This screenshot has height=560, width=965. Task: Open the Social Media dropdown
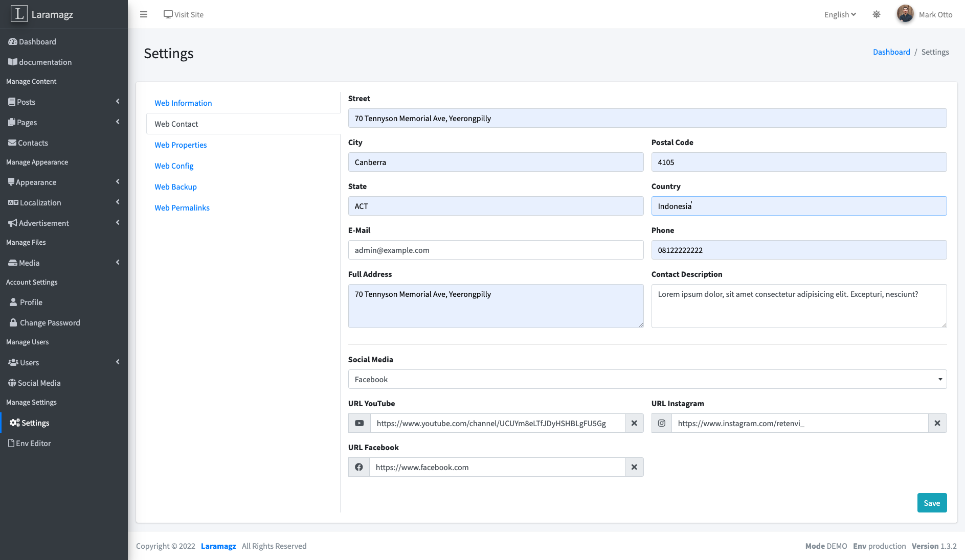pos(647,379)
